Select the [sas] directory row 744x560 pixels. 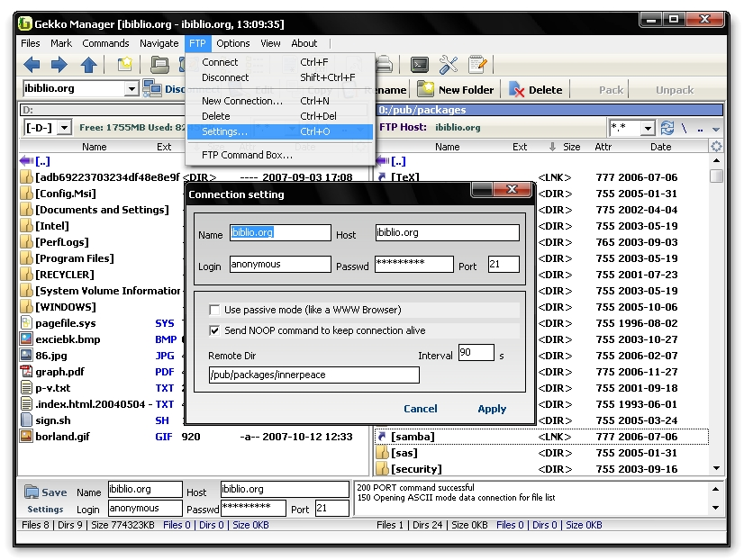(541, 453)
